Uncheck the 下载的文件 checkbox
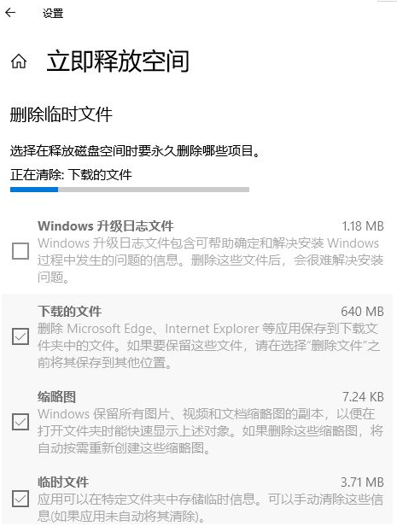Screen dimensions: 397x532 pos(20,336)
